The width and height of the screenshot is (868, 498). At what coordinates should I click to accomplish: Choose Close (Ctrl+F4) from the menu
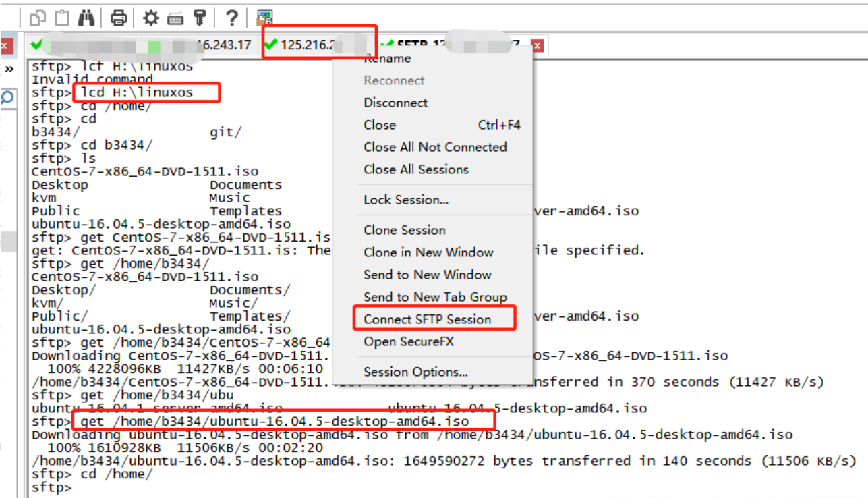tap(442, 125)
